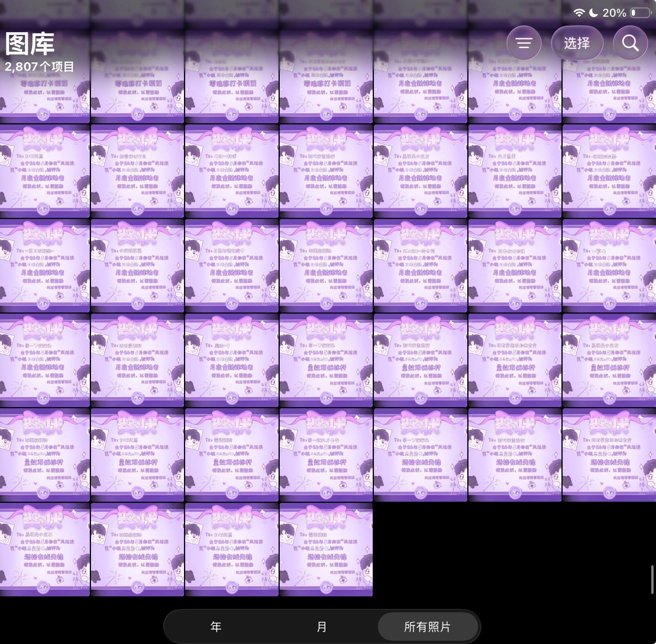Click the battery indicator icon
The width and height of the screenshot is (656, 644).
coord(640,13)
